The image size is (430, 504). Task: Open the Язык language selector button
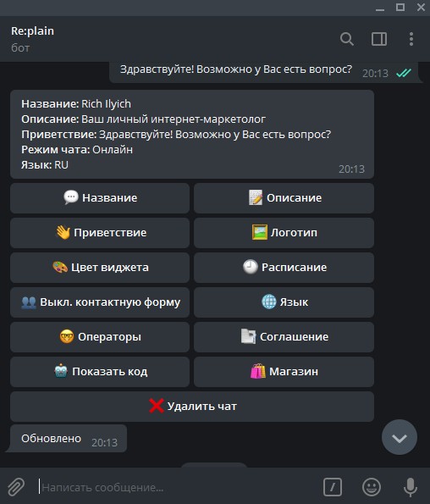pyautogui.click(x=284, y=302)
